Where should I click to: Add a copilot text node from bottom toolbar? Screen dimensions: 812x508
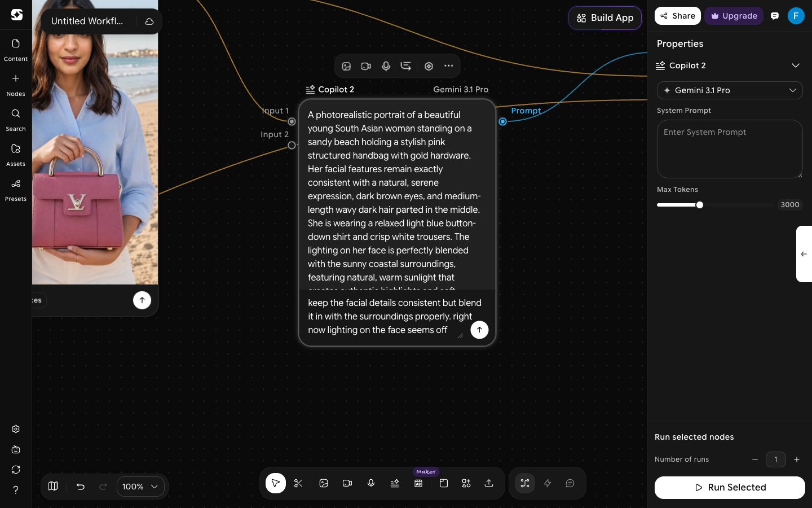point(395,483)
